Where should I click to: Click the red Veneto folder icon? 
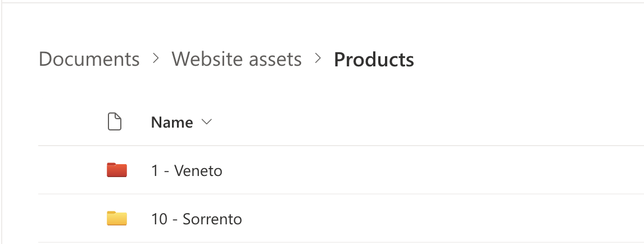(117, 170)
